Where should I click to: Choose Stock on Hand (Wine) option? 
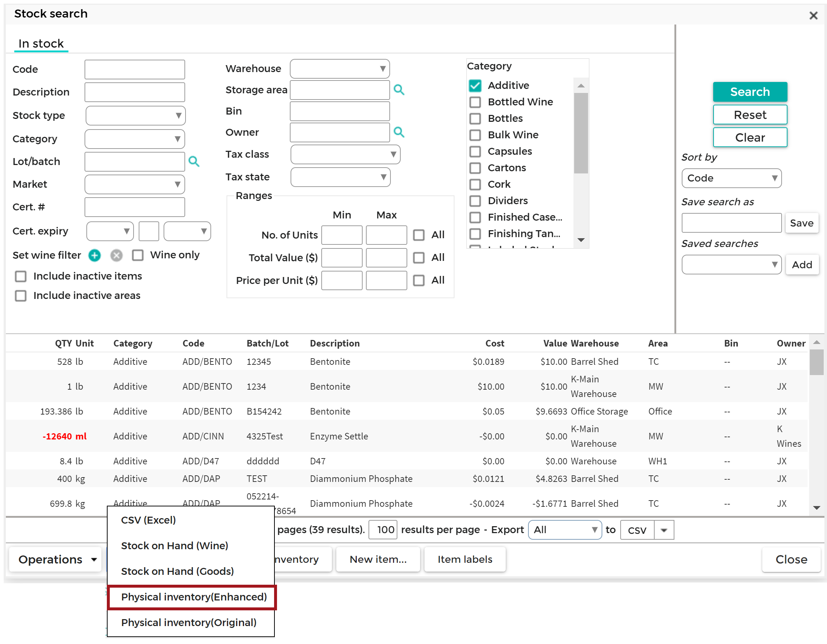click(175, 546)
